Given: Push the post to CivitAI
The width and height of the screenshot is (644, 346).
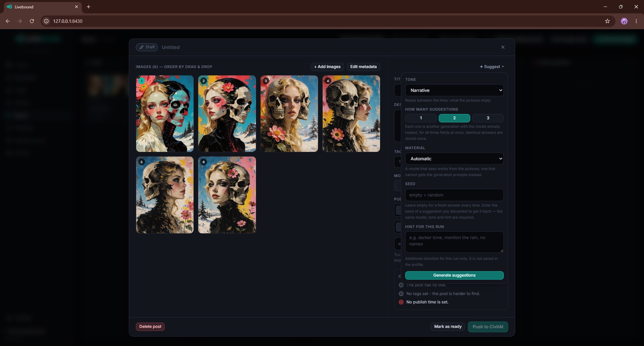Looking at the screenshot, I should pos(488,327).
